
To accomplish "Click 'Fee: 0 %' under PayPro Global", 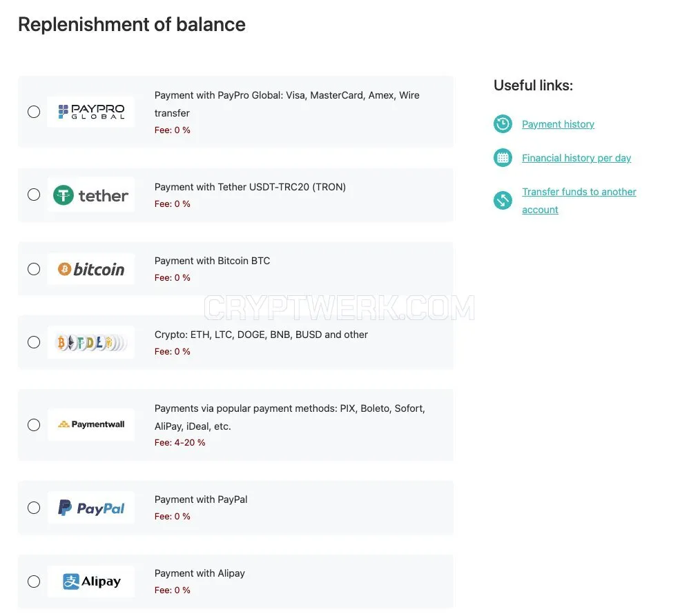I will (172, 130).
